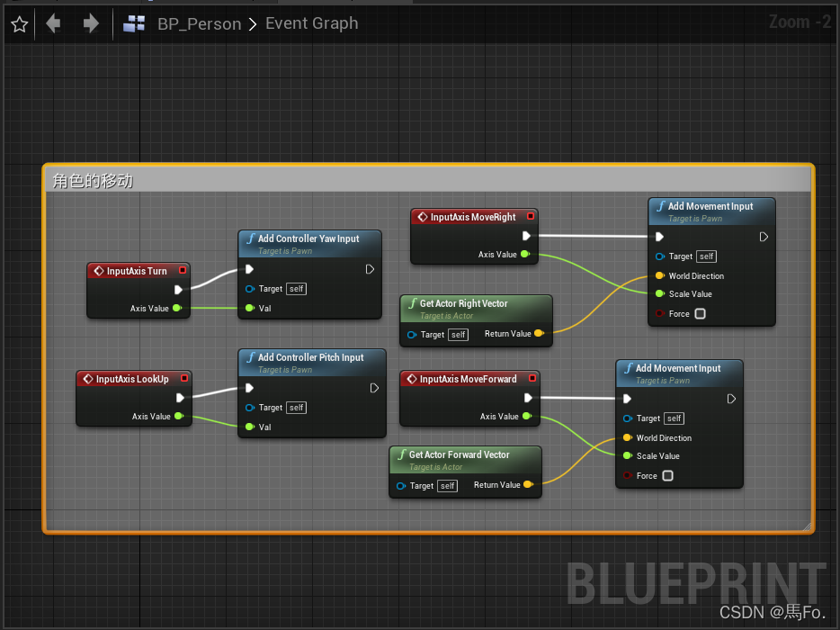This screenshot has width=840, height=630.
Task: Toggle the red indicator on InputAxis MoveRight header
Action: click(x=530, y=216)
